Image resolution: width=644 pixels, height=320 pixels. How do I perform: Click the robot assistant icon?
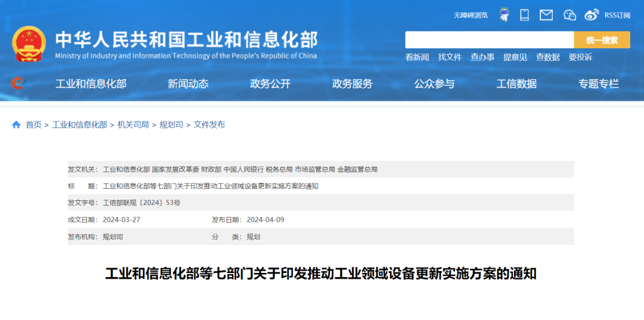[x=504, y=15]
